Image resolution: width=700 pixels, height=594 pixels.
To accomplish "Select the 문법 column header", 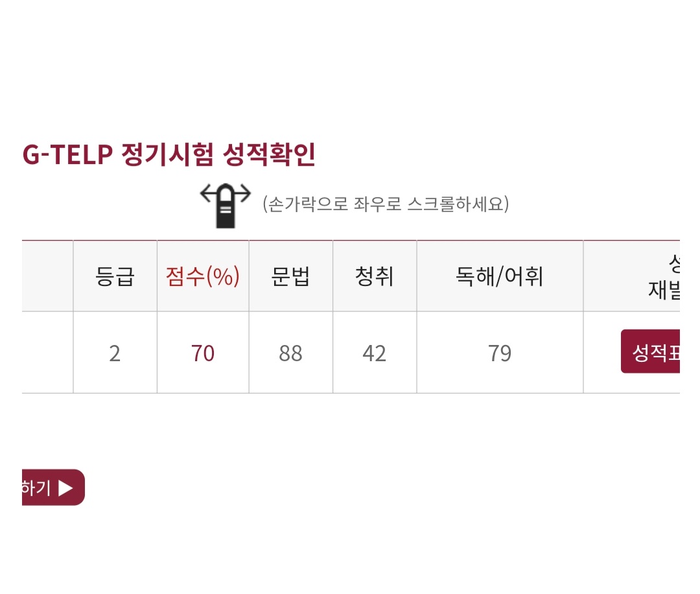I will tap(290, 276).
